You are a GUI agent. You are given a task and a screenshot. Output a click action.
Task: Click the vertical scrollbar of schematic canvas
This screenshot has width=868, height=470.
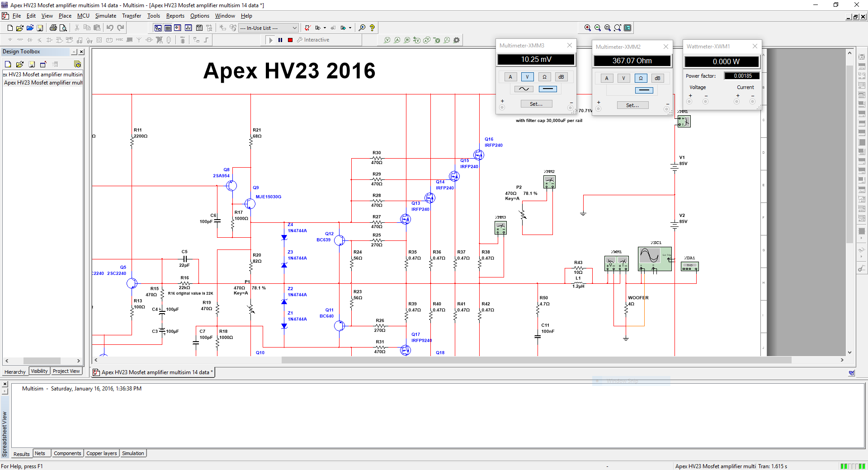849,202
